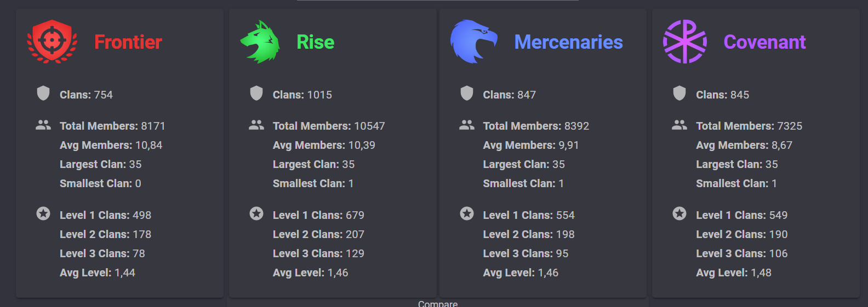Click the blue Mercenaries eagle logo
This screenshot has width=868, height=307.
(x=474, y=42)
